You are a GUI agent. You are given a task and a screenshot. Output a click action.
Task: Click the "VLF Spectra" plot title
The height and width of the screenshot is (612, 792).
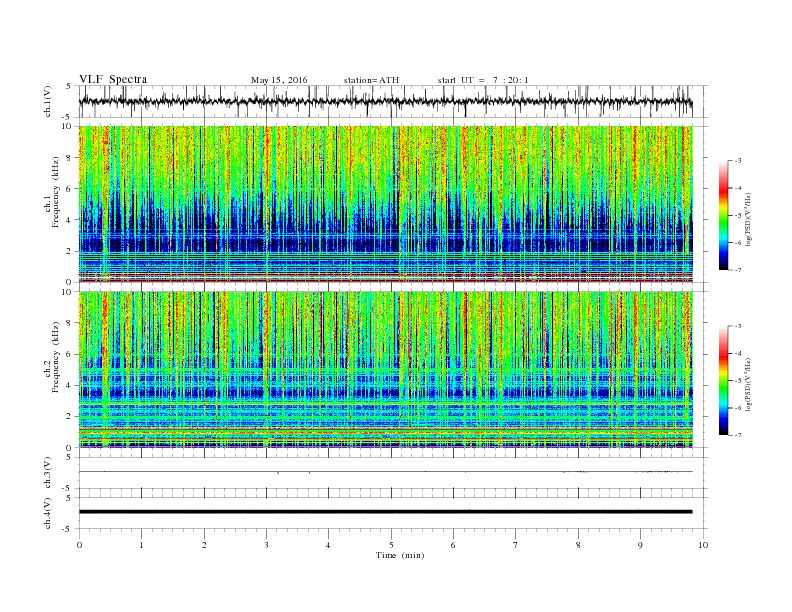pyautogui.click(x=113, y=79)
